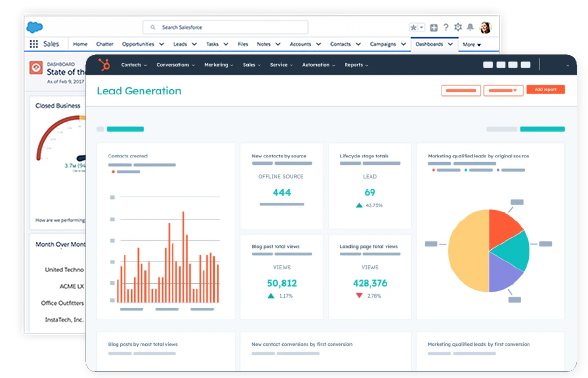Expand the Accounts tab chevron
Image resolution: width=588 pixels, height=378 pixels.
pyautogui.click(x=318, y=44)
